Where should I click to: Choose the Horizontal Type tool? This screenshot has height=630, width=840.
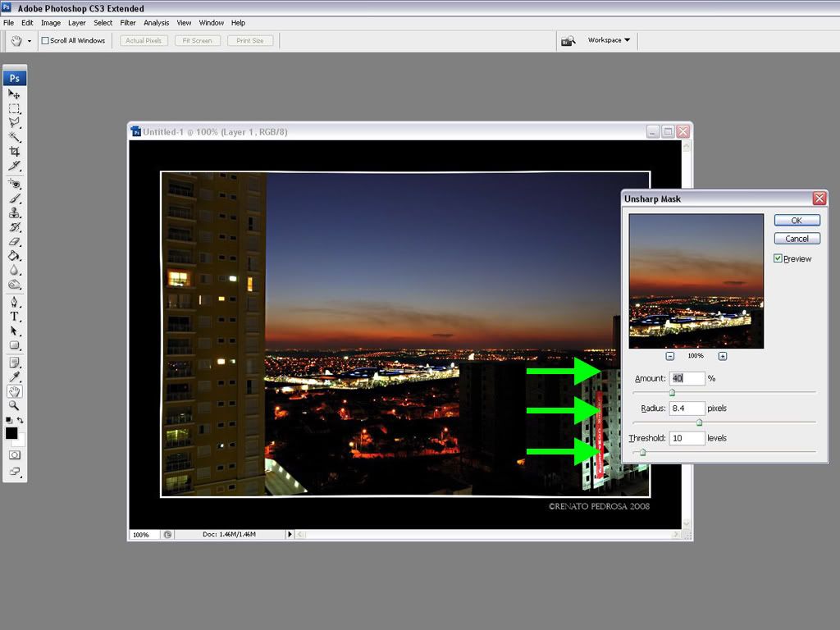14,317
